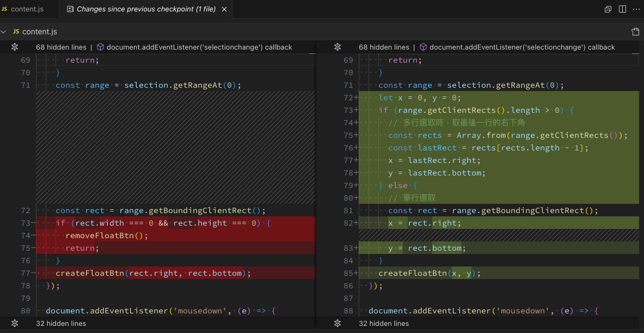644x333 pixels.
Task: Click the '32 hidden lines' label in the modified pane
Action: pos(384,324)
